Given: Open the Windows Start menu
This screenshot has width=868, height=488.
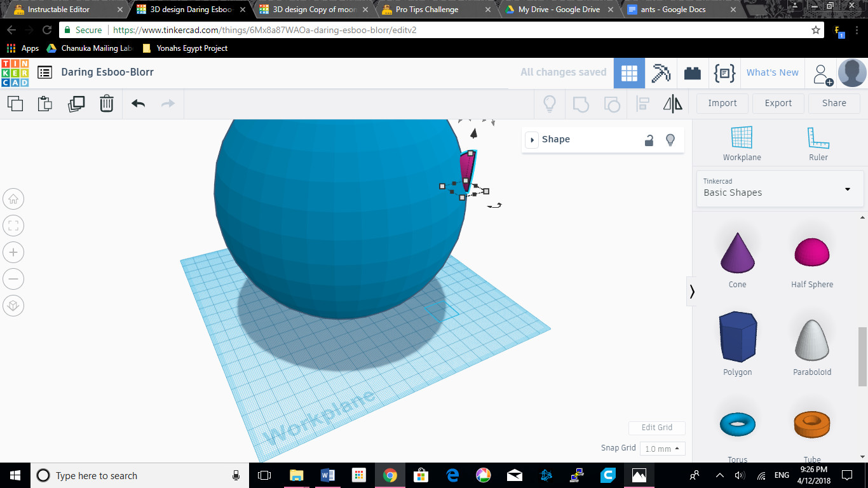Looking at the screenshot, I should tap(15, 475).
